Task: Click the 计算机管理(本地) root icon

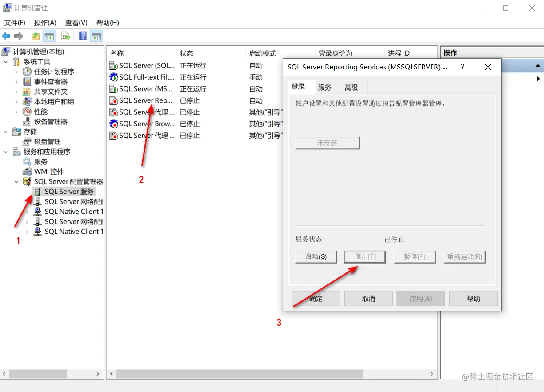Action: pyautogui.click(x=7, y=52)
